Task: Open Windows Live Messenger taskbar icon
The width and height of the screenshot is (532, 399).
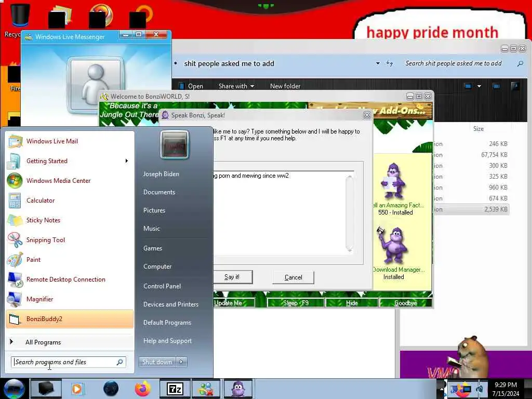Action: (x=206, y=389)
